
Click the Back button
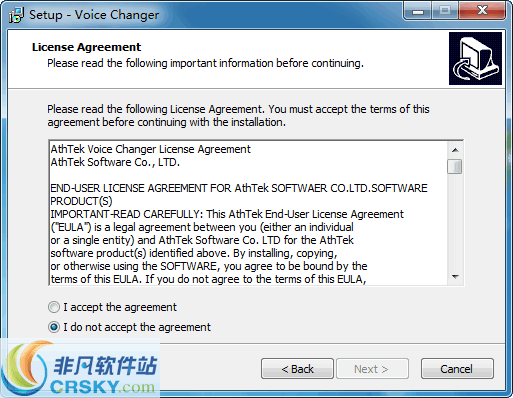coord(297,369)
